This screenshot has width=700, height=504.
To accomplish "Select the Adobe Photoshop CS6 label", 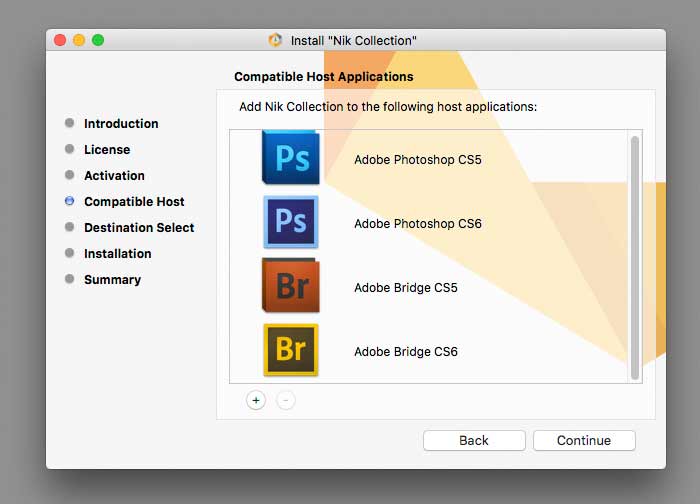I will tap(418, 224).
